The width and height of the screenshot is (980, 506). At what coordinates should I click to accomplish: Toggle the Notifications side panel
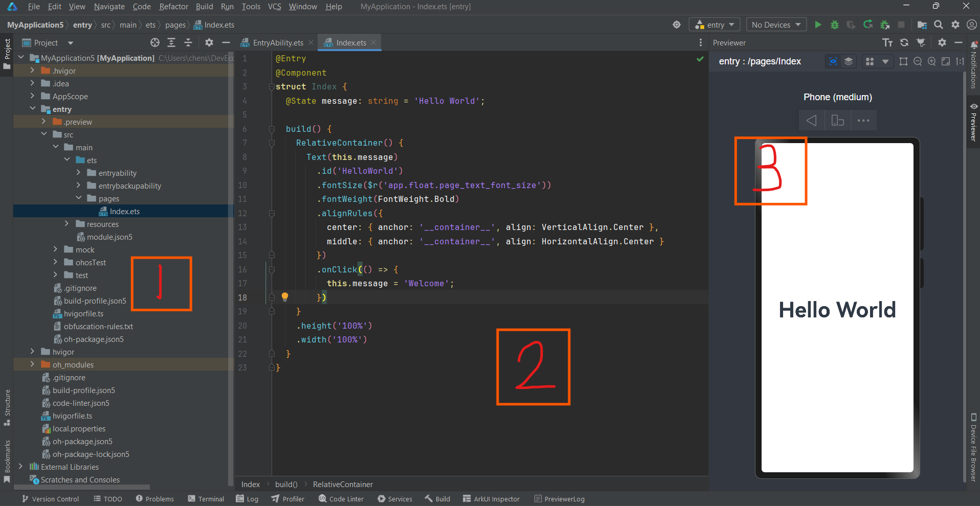click(973, 65)
